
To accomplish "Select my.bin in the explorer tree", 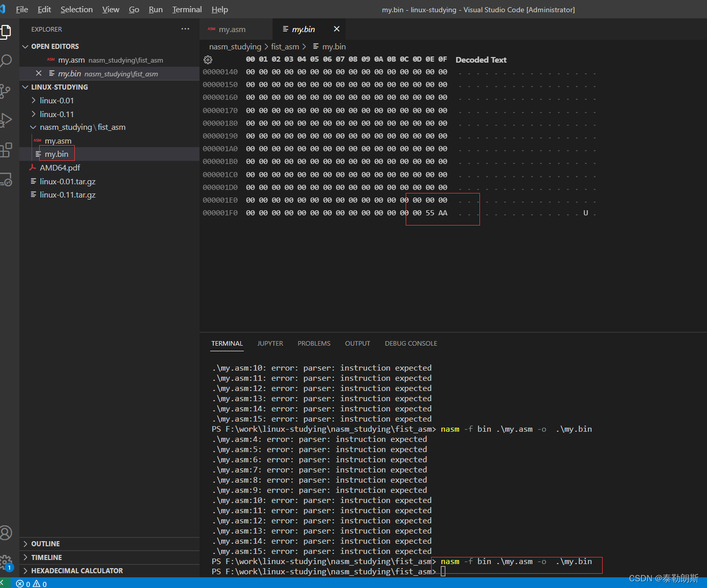I will tap(109, 154).
